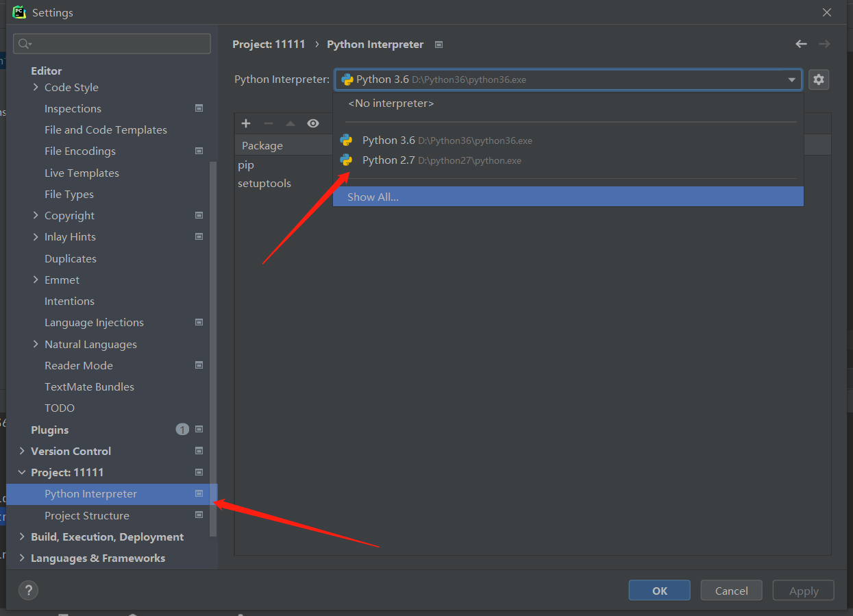
Task: Click the PyCharm logo in title bar
Action: click(19, 12)
